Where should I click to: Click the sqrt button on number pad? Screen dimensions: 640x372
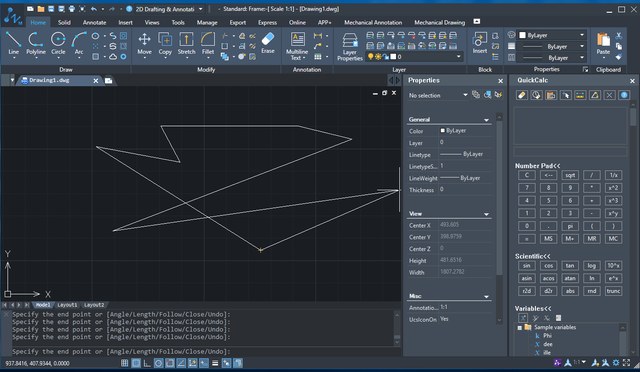pos(570,175)
